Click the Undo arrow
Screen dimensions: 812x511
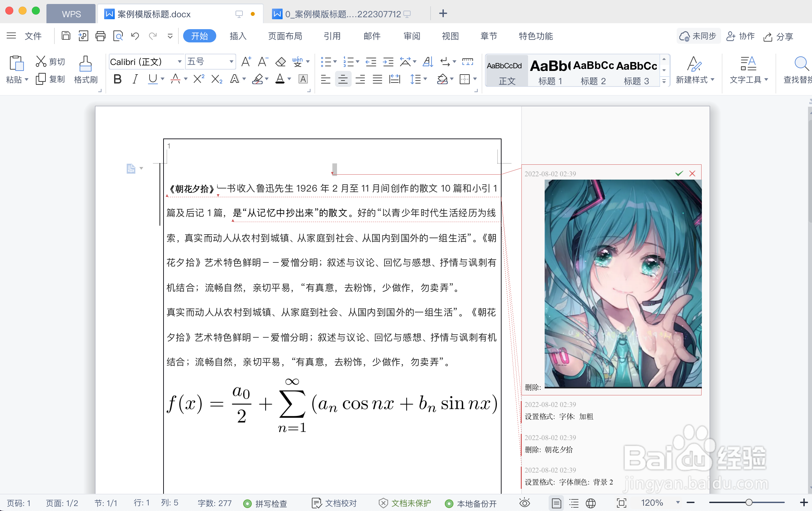pos(135,36)
